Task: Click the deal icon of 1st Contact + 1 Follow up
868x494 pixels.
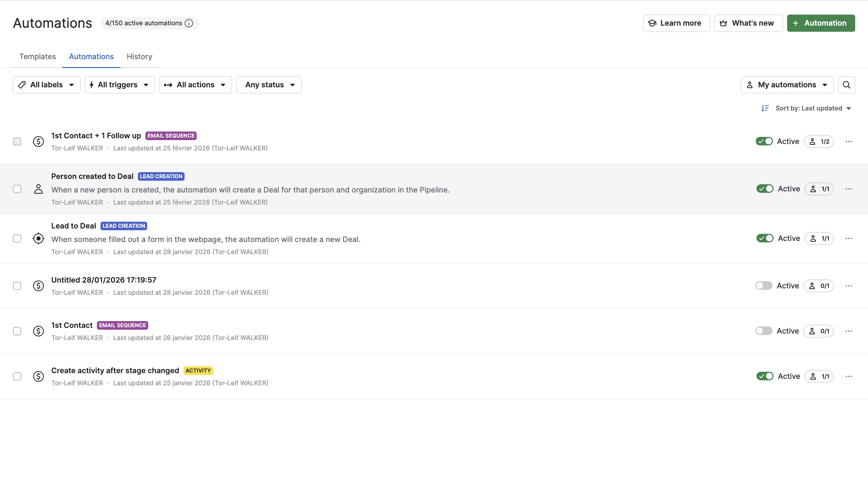Action: click(x=38, y=141)
